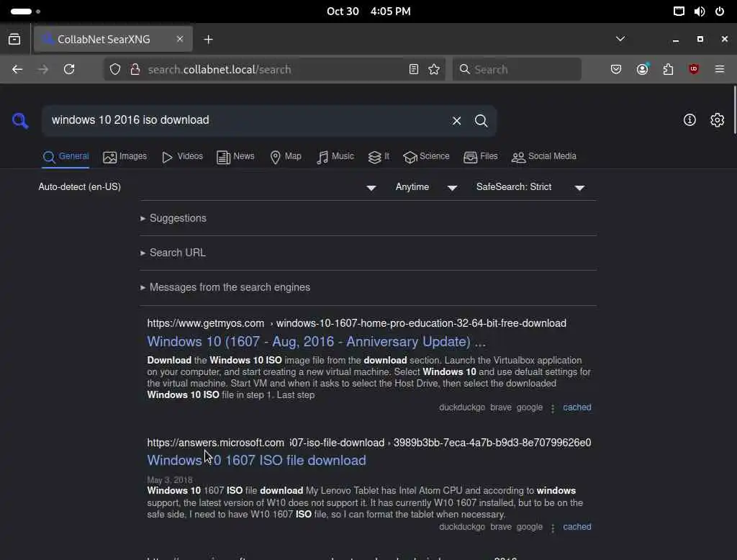Open Firefox application menu
The image size is (737, 560).
click(720, 69)
